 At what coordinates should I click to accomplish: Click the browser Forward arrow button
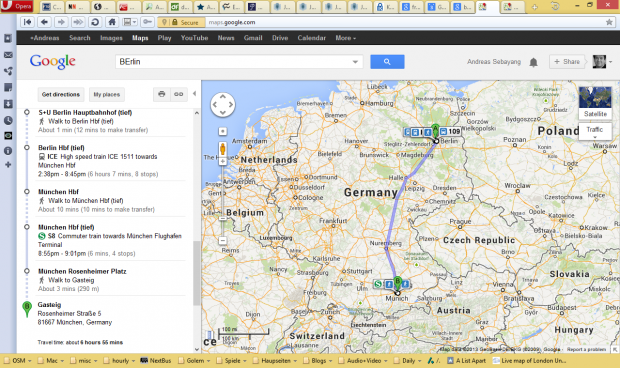tap(61, 22)
